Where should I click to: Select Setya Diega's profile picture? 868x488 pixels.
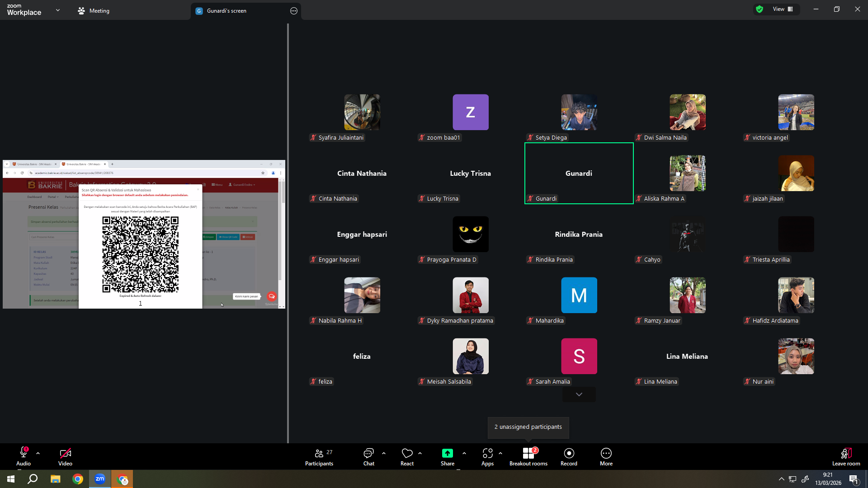click(579, 112)
